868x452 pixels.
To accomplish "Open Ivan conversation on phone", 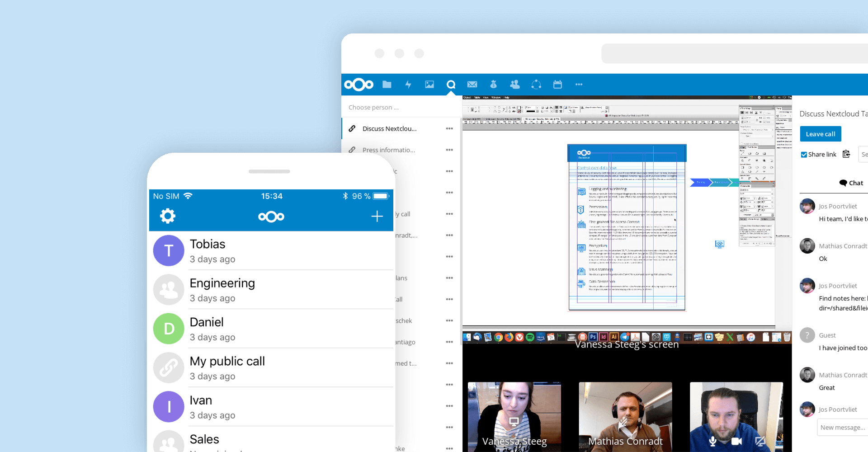I will [x=271, y=407].
